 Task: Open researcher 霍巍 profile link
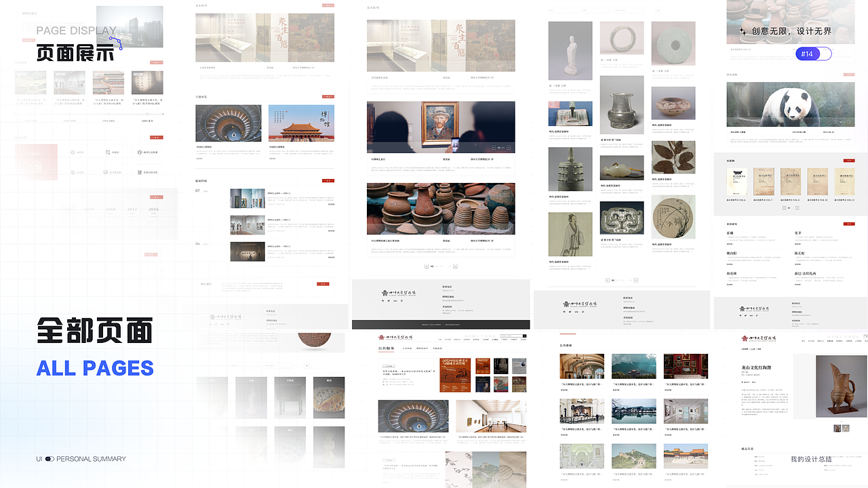coord(730,233)
